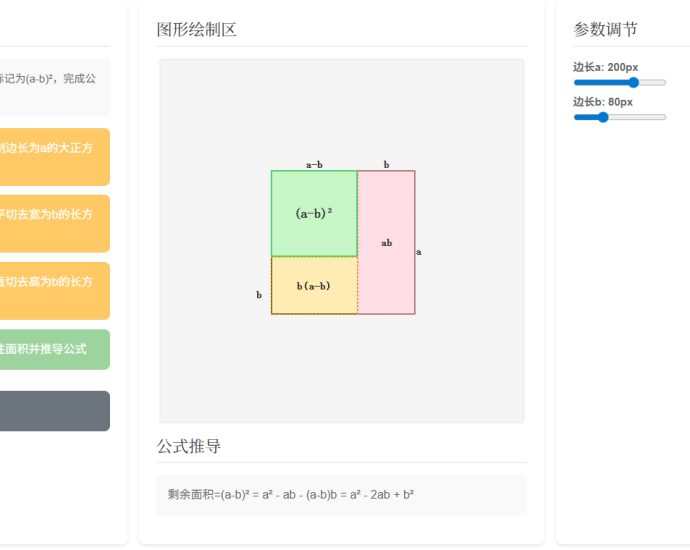Viewport: 690px width, 550px height.
Task: Click the 图形绘制区 heading
Action: tap(197, 30)
